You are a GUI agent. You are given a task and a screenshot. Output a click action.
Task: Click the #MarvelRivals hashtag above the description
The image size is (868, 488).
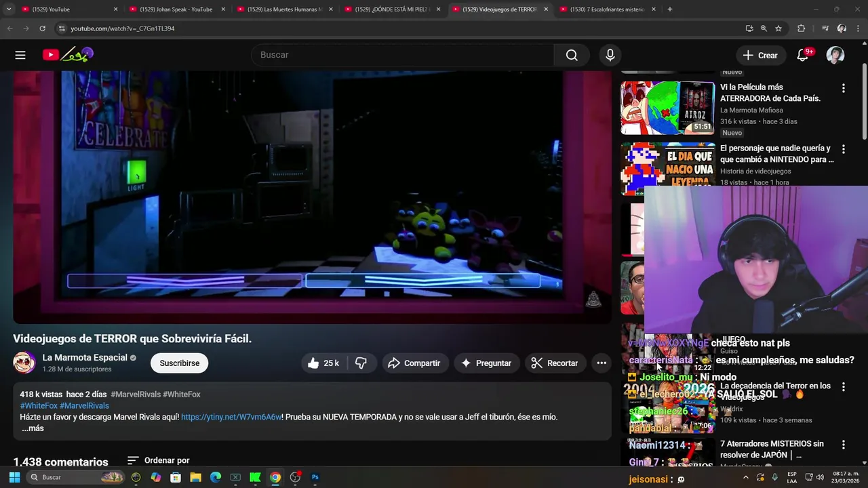(x=135, y=394)
